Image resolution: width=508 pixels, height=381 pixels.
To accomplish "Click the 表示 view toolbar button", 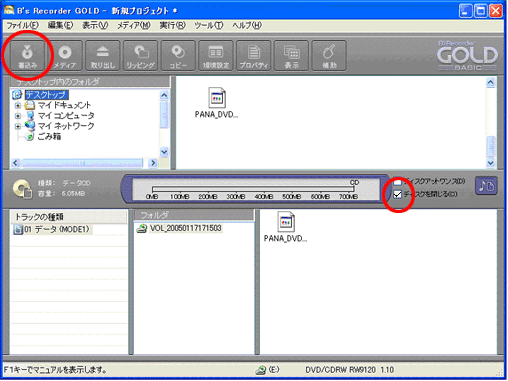I will click(x=291, y=56).
